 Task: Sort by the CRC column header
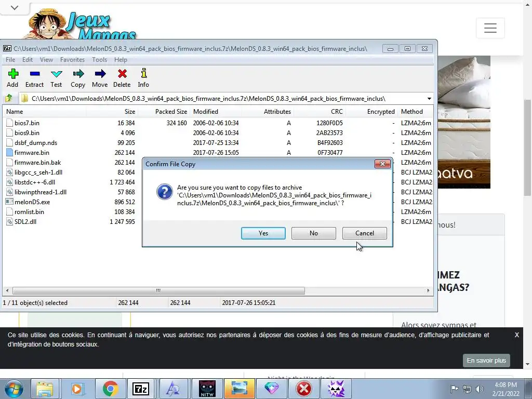320,112
